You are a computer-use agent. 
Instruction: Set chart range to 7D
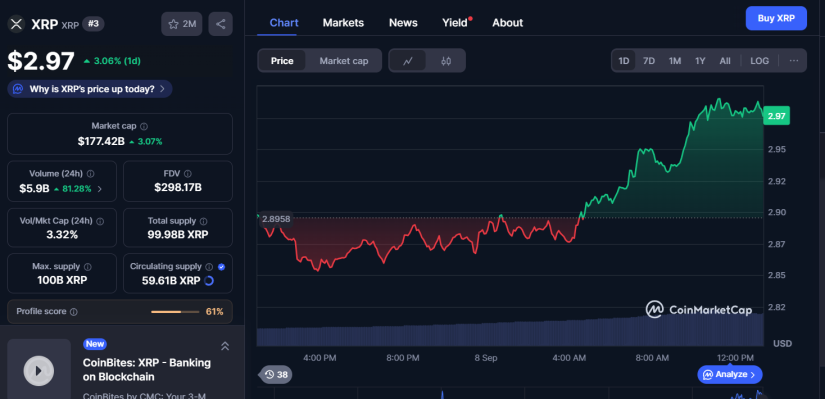pos(649,61)
